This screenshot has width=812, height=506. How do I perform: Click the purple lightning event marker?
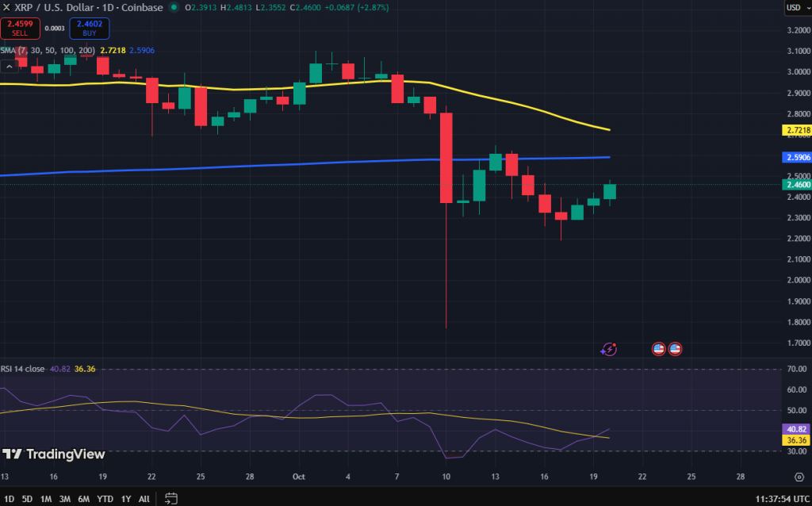[609, 348]
